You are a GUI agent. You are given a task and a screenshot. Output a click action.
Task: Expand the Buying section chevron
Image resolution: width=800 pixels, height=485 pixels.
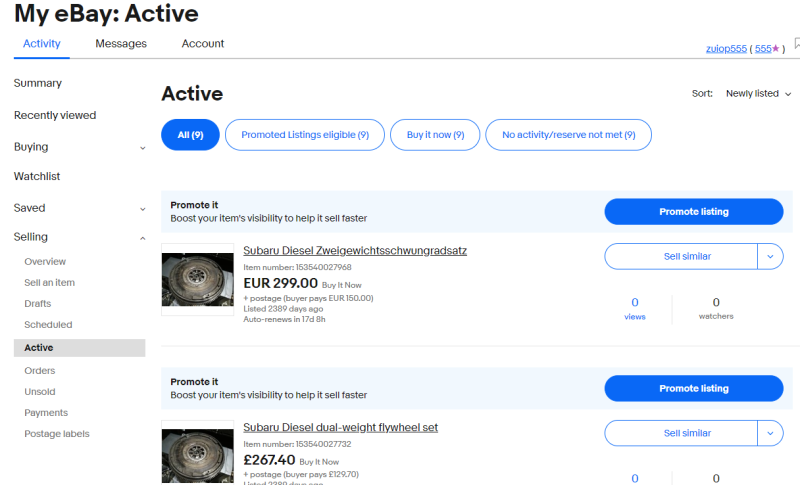click(143, 148)
